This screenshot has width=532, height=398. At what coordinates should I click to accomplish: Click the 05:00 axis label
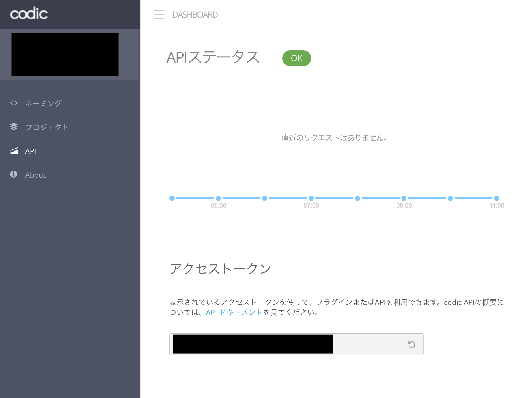219,206
